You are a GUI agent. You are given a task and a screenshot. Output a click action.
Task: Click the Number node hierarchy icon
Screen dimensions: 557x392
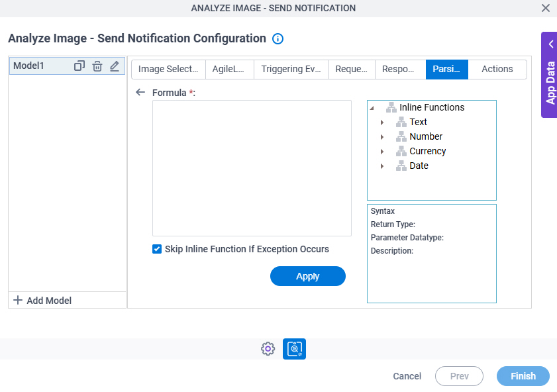tap(401, 136)
